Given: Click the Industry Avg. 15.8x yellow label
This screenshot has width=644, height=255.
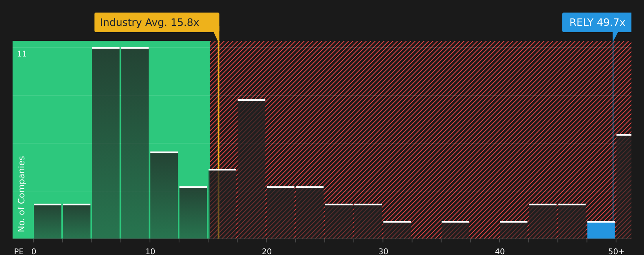Looking at the screenshot, I should [x=156, y=22].
